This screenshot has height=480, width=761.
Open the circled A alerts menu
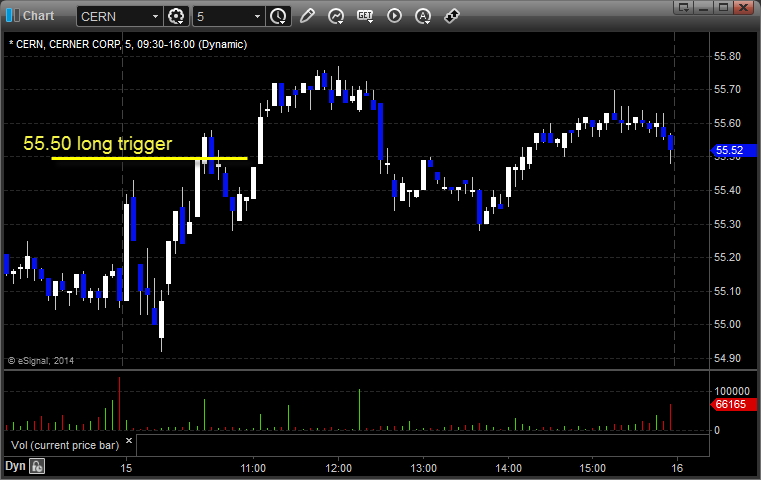[423, 16]
